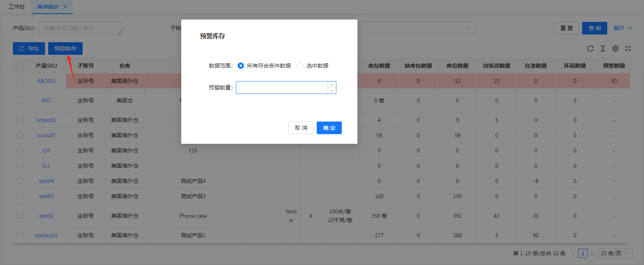644x265 pixels.
Task: Toggle fullscreen with the expand icon
Action: (x=628, y=48)
